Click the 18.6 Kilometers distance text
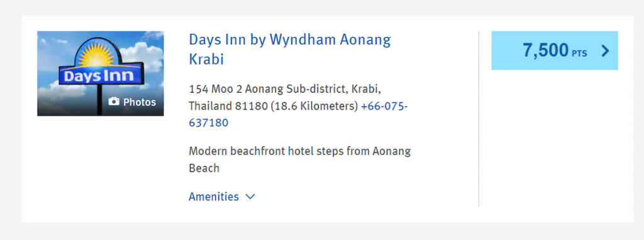Screen dimensions: 644x240 [x=314, y=106]
